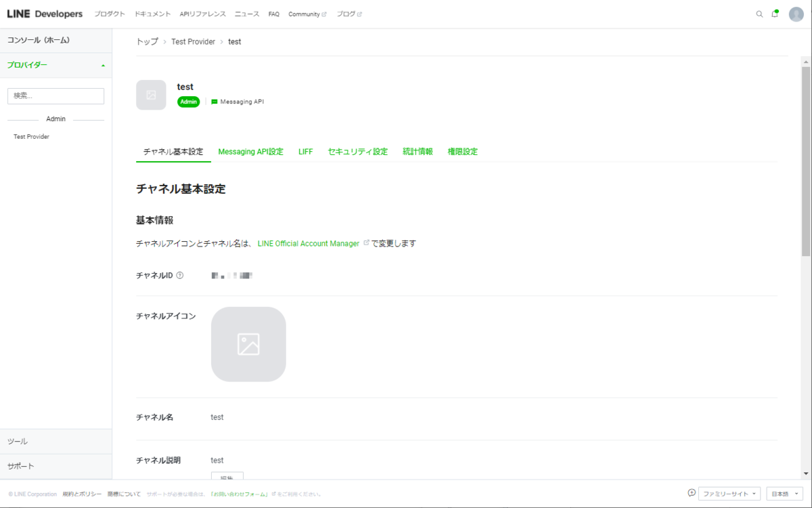This screenshot has width=812, height=508.
Task: Click the 編集 button under チャネル説明
Action: point(227,476)
